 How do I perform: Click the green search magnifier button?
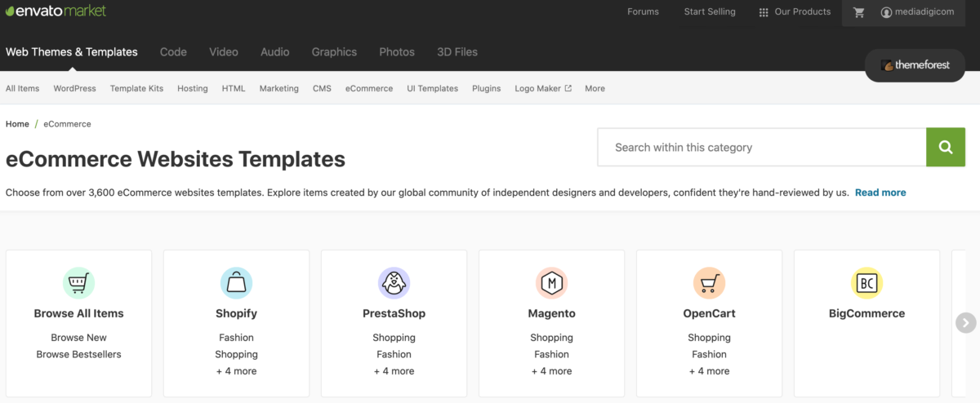pyautogui.click(x=946, y=147)
